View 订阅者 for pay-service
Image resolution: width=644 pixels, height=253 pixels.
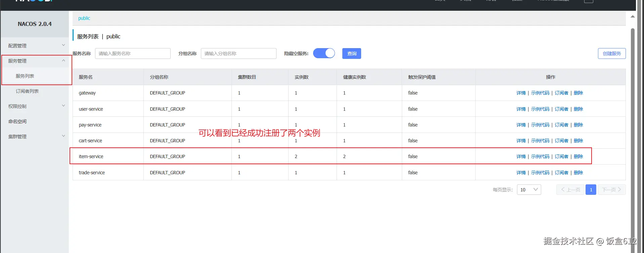(x=561, y=125)
